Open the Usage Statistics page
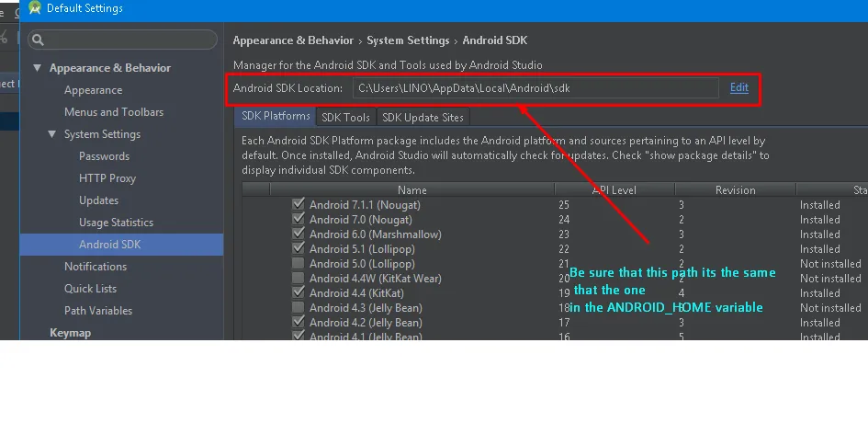868x423 pixels. 117,223
